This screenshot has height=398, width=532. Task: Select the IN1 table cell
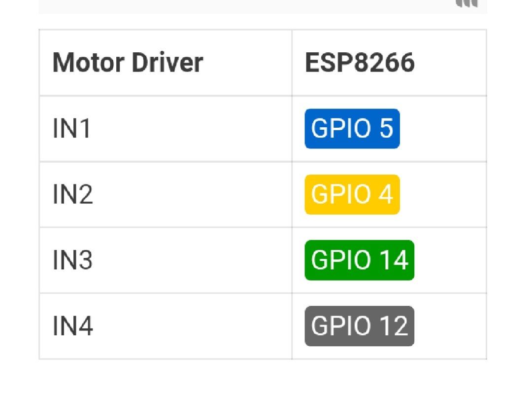tap(72, 129)
